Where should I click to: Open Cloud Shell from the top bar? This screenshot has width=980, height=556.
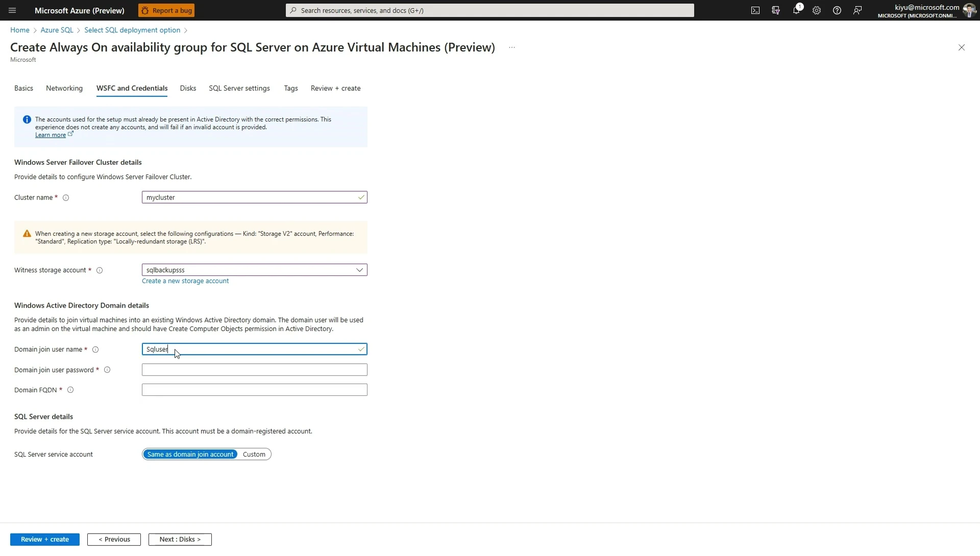pos(755,10)
